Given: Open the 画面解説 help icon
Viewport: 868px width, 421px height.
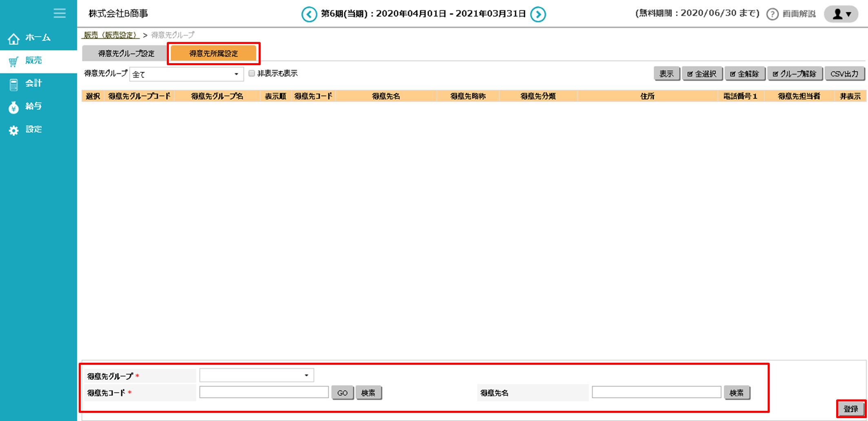Looking at the screenshot, I should [772, 13].
